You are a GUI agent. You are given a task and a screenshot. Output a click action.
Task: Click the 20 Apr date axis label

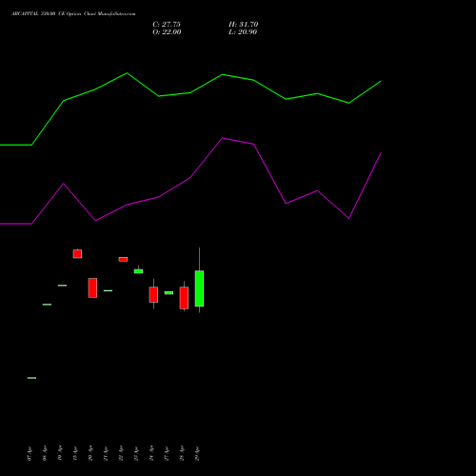pos(90,453)
